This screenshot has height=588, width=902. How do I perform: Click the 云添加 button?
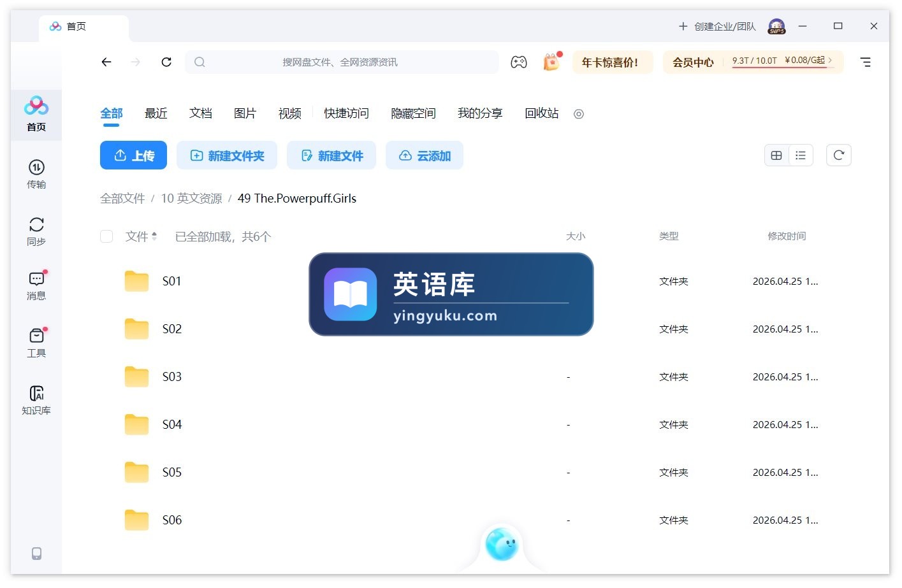pos(425,155)
